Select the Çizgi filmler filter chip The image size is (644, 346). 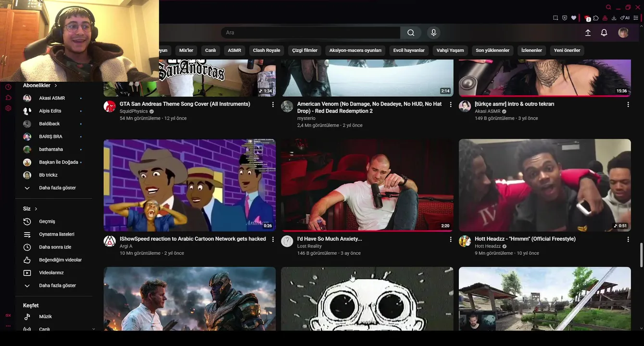tap(305, 50)
